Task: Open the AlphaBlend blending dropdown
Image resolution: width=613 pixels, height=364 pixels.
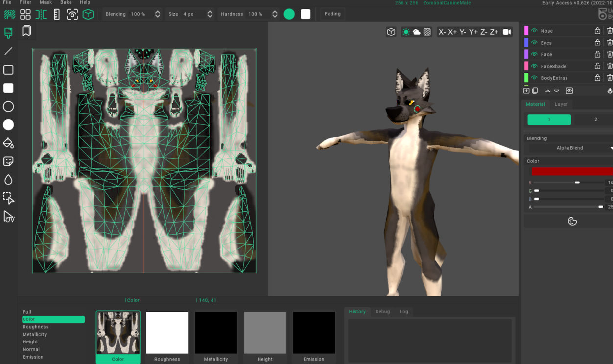Action: [x=570, y=148]
